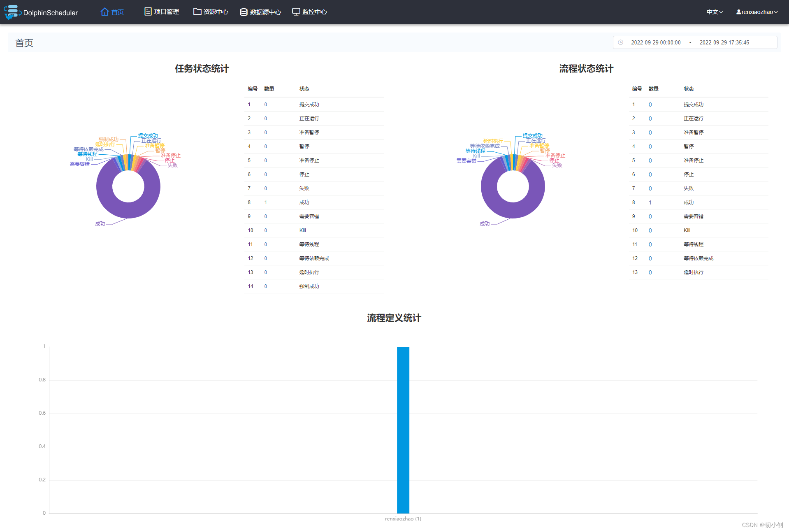Click the end date 2022-09-29 17:35:45 field
This screenshot has height=532, width=789.
click(724, 42)
